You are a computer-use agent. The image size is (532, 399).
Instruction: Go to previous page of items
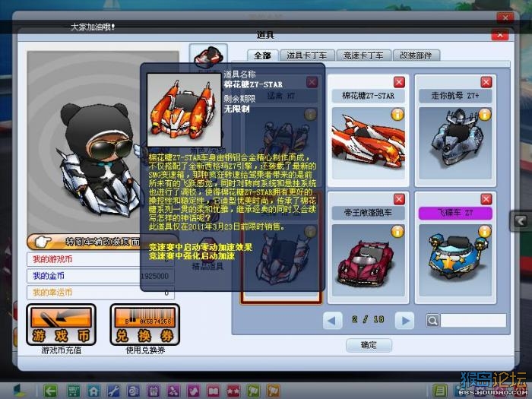[x=333, y=320]
